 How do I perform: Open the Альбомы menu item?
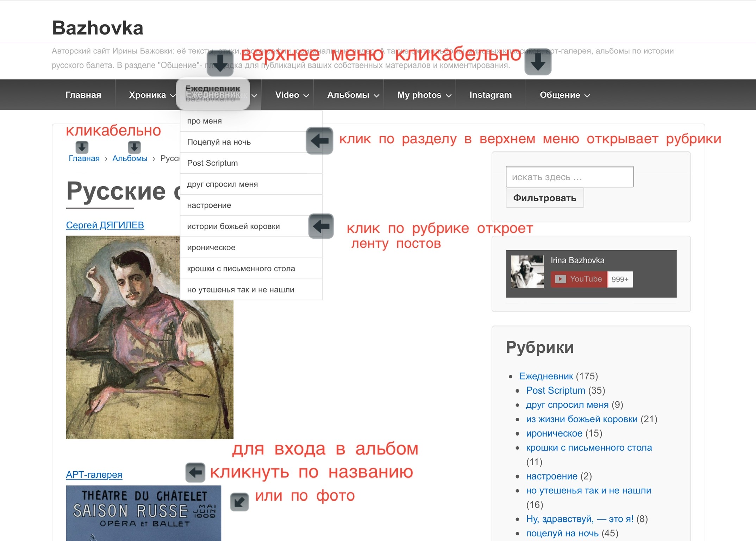point(348,95)
